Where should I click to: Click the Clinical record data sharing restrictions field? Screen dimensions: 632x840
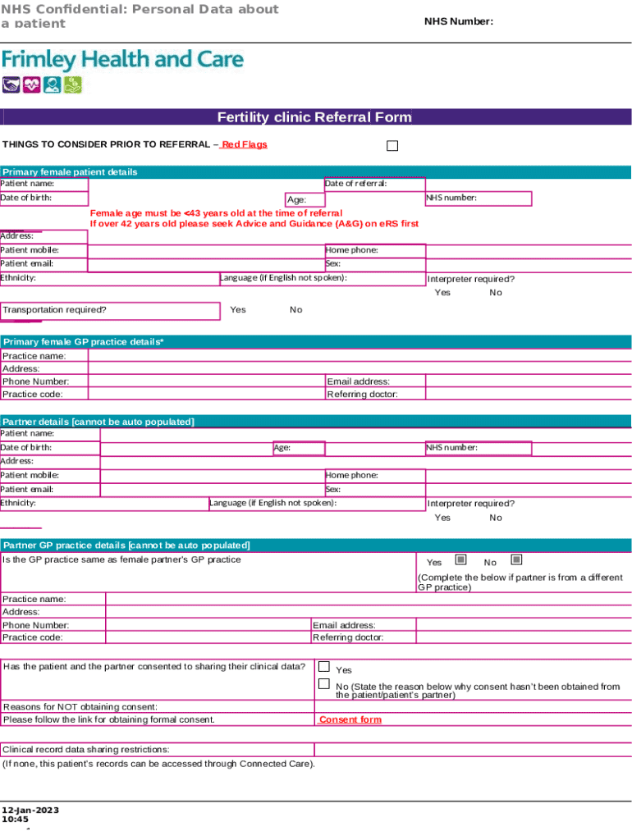(473, 749)
